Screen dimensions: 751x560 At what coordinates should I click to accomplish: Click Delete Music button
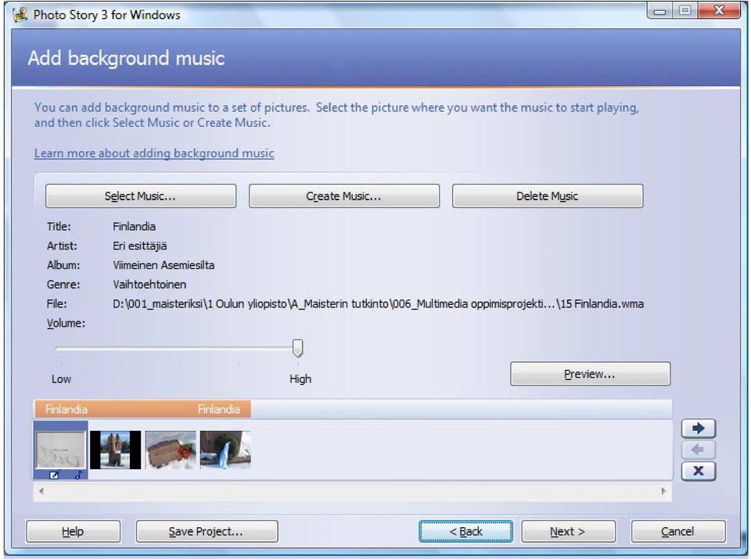point(548,196)
